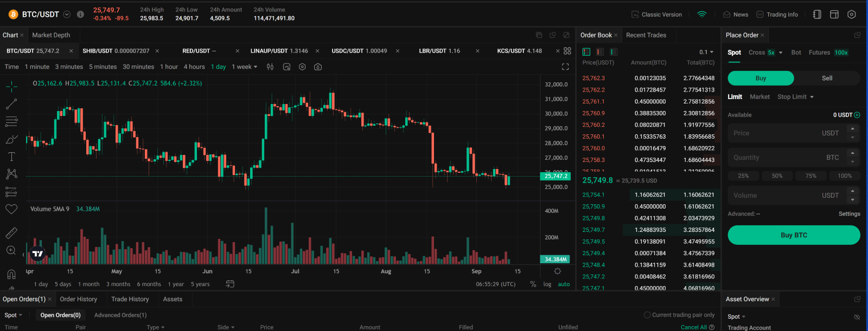
Task: Select the 1 hour timeframe
Action: click(169, 67)
